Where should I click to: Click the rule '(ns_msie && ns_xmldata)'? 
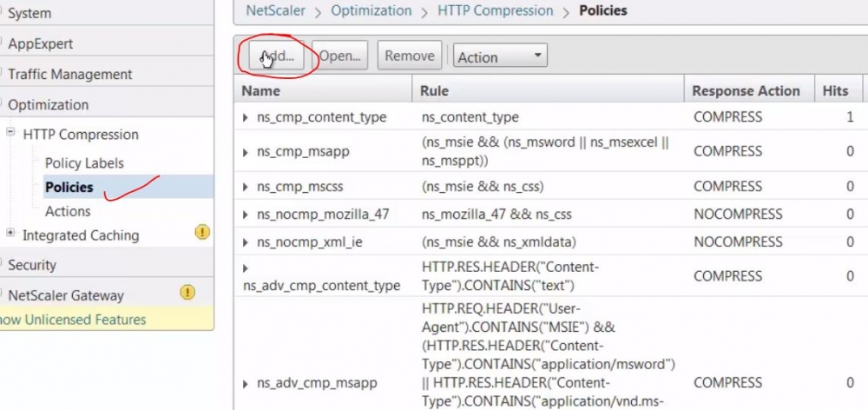tap(499, 242)
